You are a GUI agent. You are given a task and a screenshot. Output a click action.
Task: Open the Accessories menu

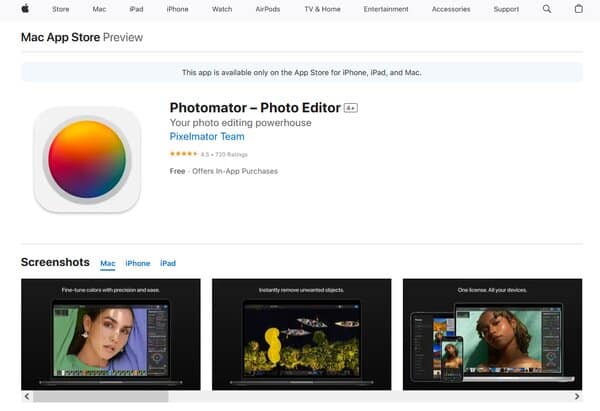[x=451, y=9]
